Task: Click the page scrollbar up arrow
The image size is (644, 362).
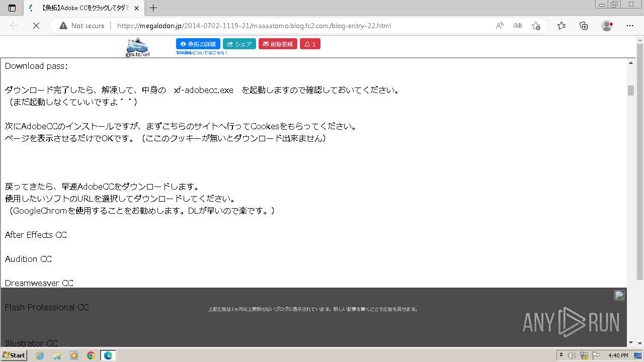Action: point(631,63)
